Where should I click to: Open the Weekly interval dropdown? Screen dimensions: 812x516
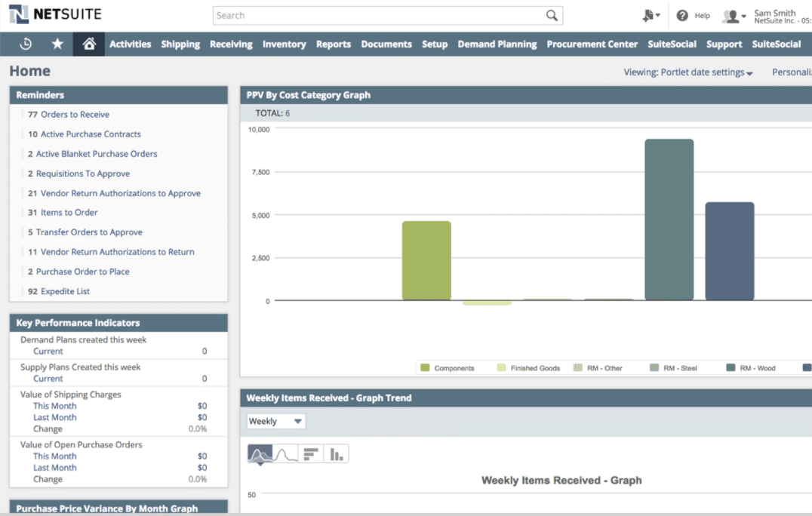275,421
